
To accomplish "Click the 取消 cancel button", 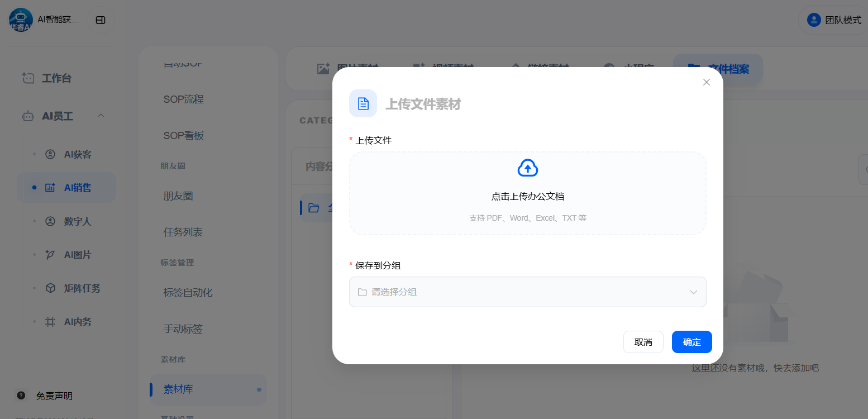I will point(643,342).
